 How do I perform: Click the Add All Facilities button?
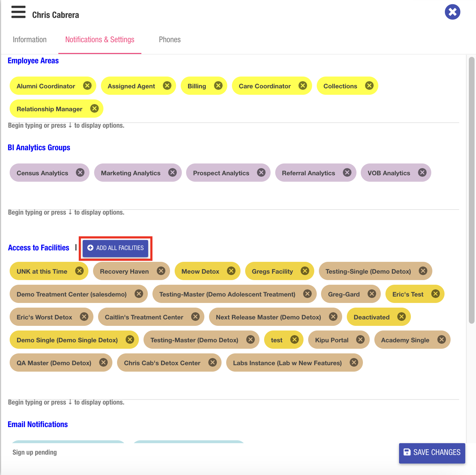[115, 248]
